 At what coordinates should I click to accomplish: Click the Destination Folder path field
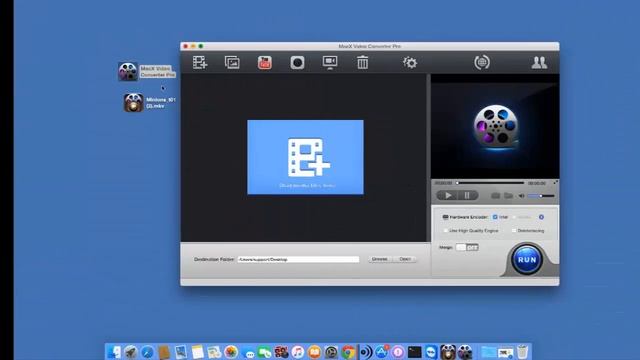pos(298,259)
